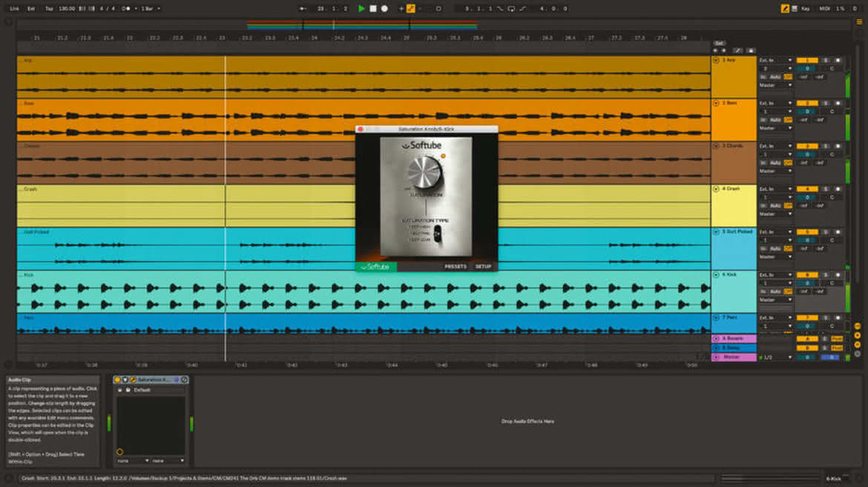Toggle the Link button

click(x=14, y=8)
